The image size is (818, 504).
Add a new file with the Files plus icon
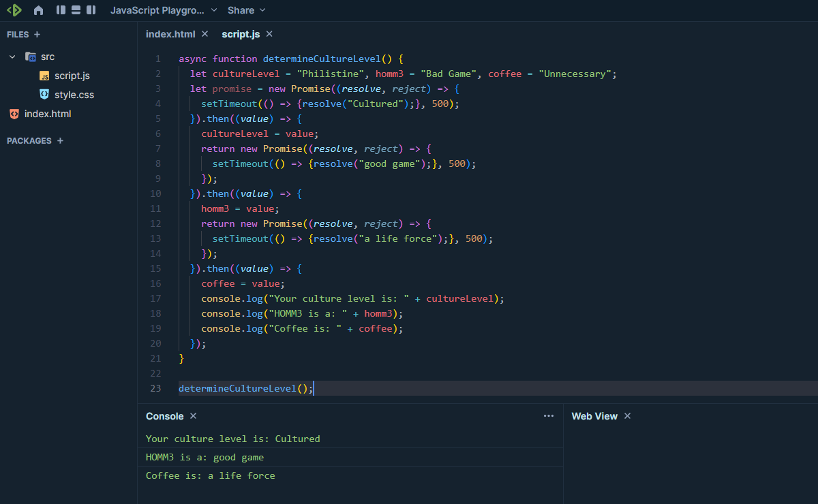(37, 34)
